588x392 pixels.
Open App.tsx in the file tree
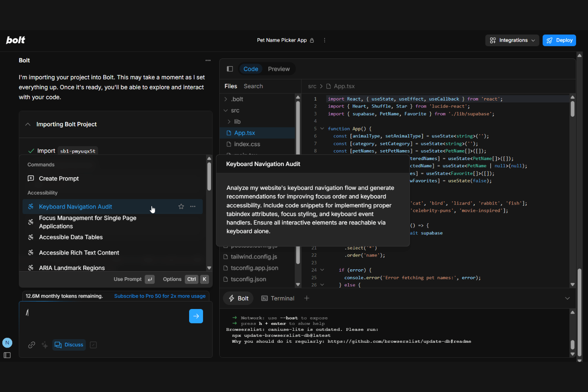(257, 133)
